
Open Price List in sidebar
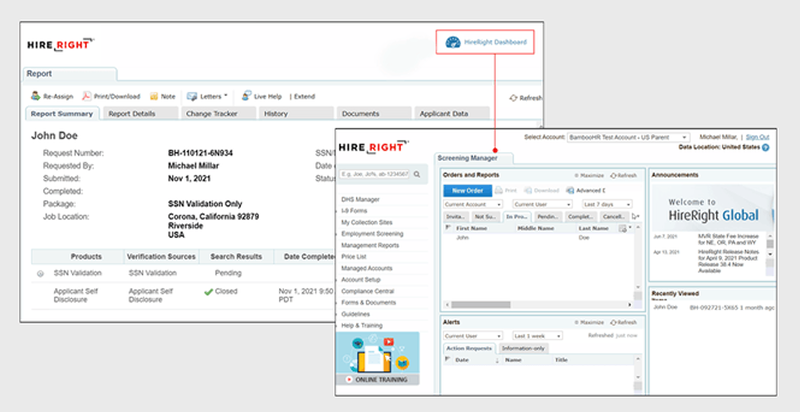pyautogui.click(x=354, y=256)
